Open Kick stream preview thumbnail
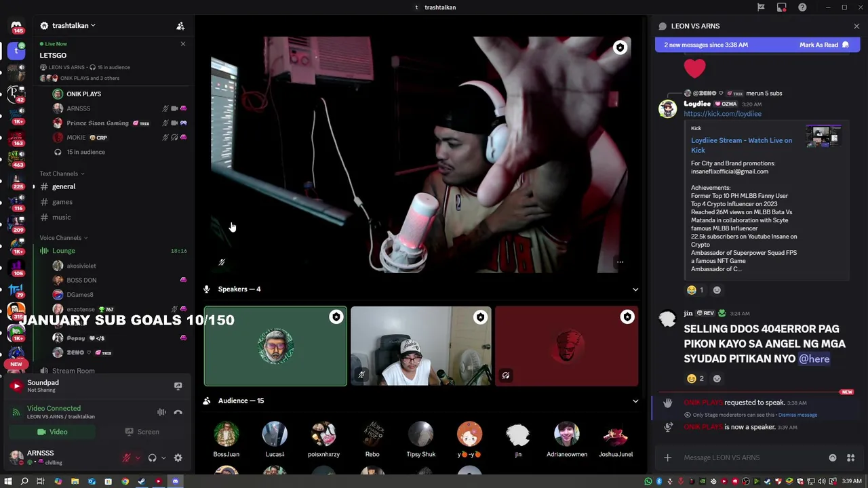Screen dimensions: 868x488 pyautogui.click(x=823, y=136)
